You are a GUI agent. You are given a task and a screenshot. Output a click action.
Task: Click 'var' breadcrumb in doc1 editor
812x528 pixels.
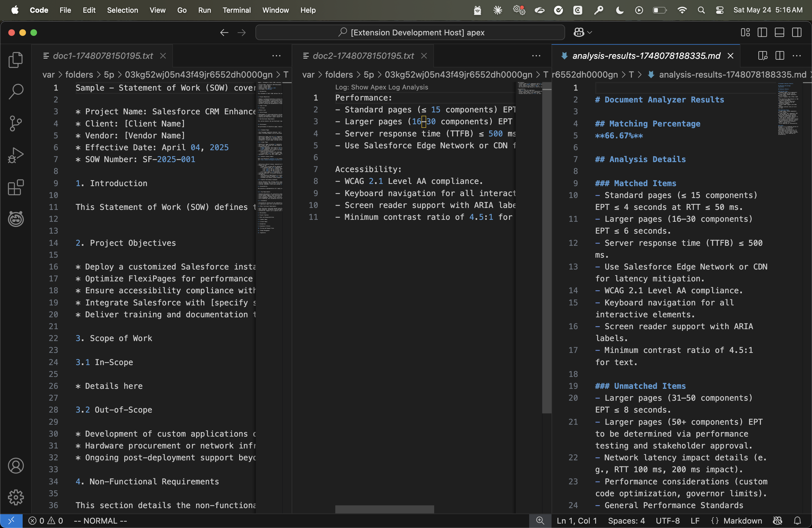tap(48, 75)
